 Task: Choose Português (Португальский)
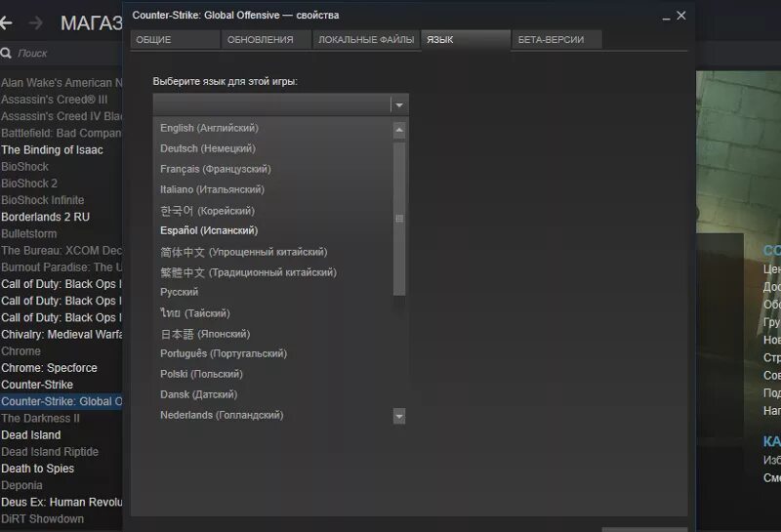pos(224,353)
